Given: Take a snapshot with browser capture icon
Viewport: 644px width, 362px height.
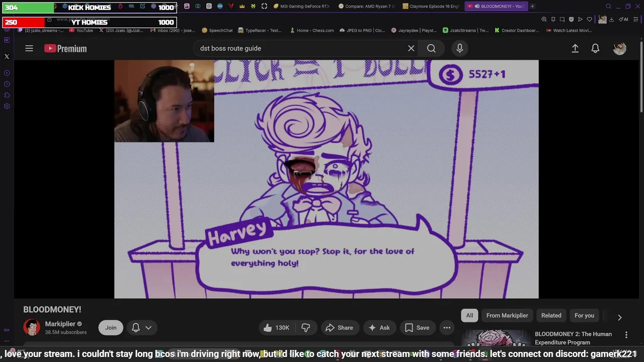Looking at the screenshot, I should pos(562,19).
